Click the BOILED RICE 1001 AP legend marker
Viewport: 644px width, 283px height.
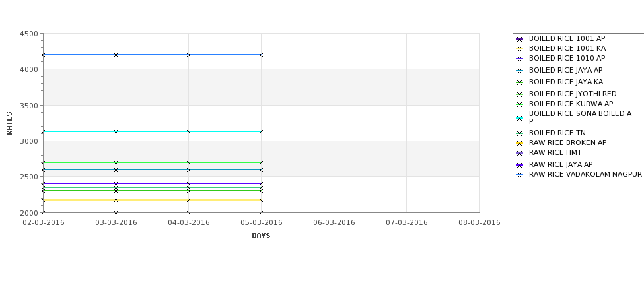click(x=520, y=39)
